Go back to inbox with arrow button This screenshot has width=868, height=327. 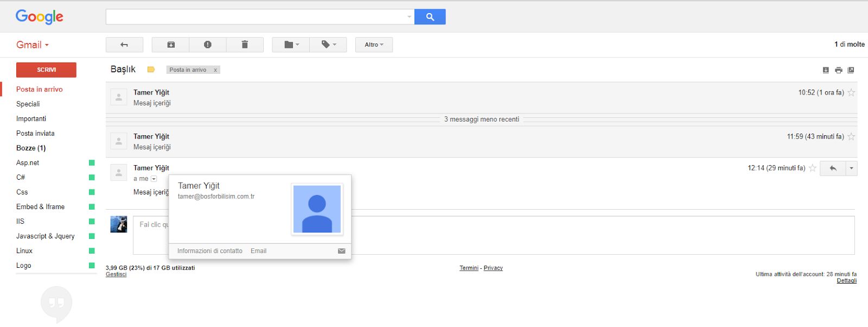tap(124, 45)
